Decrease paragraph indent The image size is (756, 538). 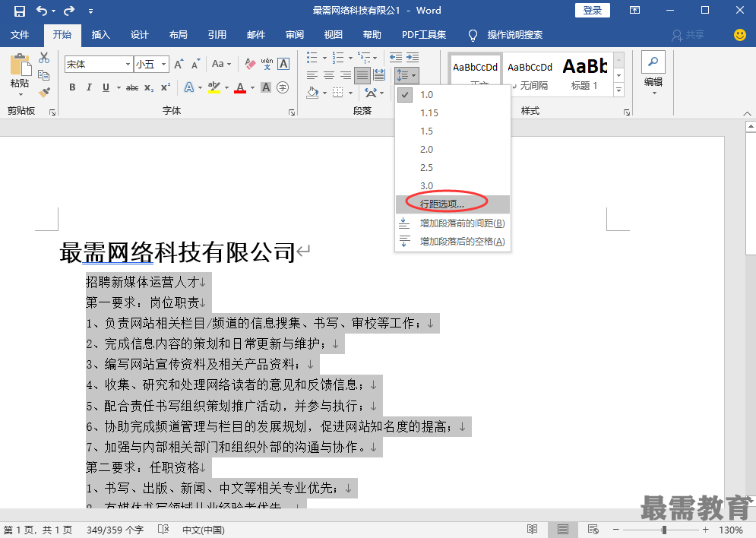(x=396, y=57)
